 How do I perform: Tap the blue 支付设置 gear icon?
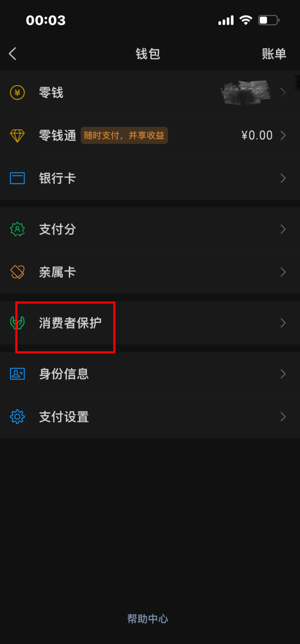(17, 417)
